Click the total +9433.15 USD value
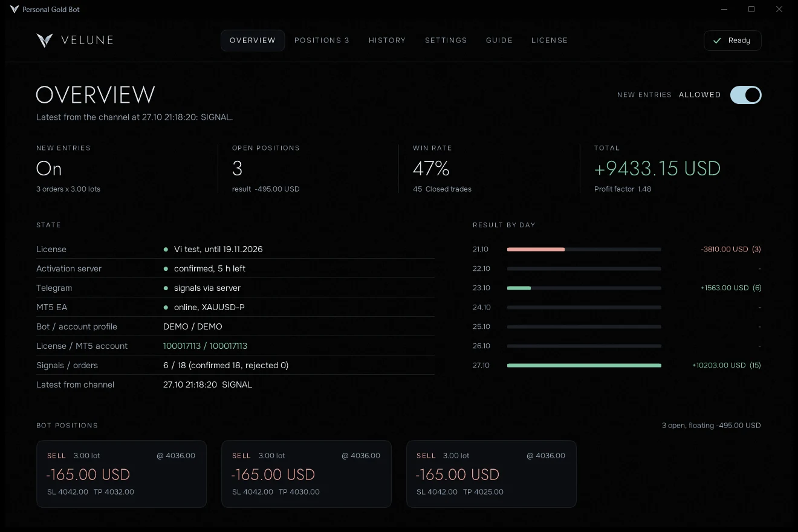The height and width of the screenshot is (532, 798). (658, 168)
